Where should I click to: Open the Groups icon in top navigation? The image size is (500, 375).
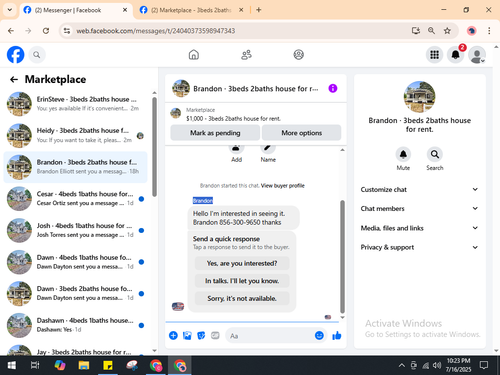[x=299, y=55]
